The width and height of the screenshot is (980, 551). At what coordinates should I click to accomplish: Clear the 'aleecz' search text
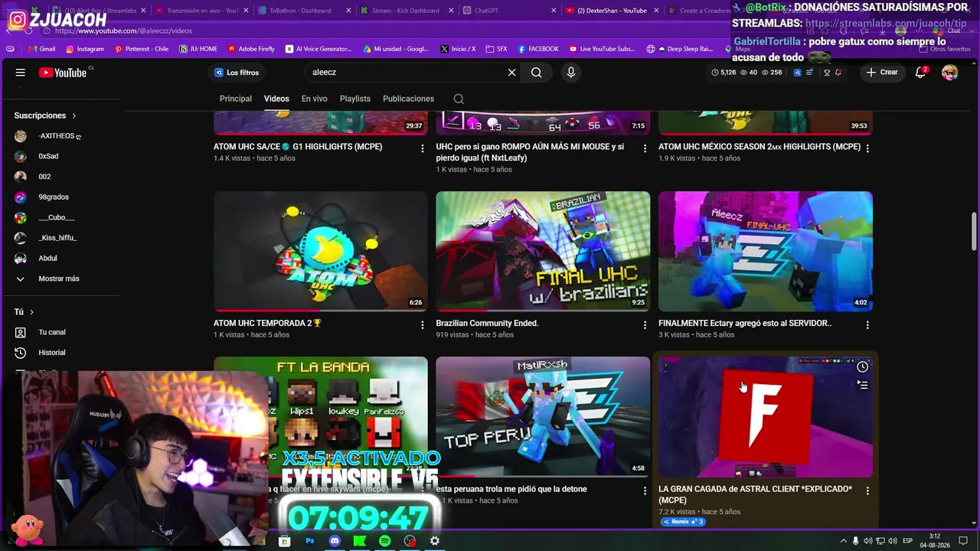(511, 73)
